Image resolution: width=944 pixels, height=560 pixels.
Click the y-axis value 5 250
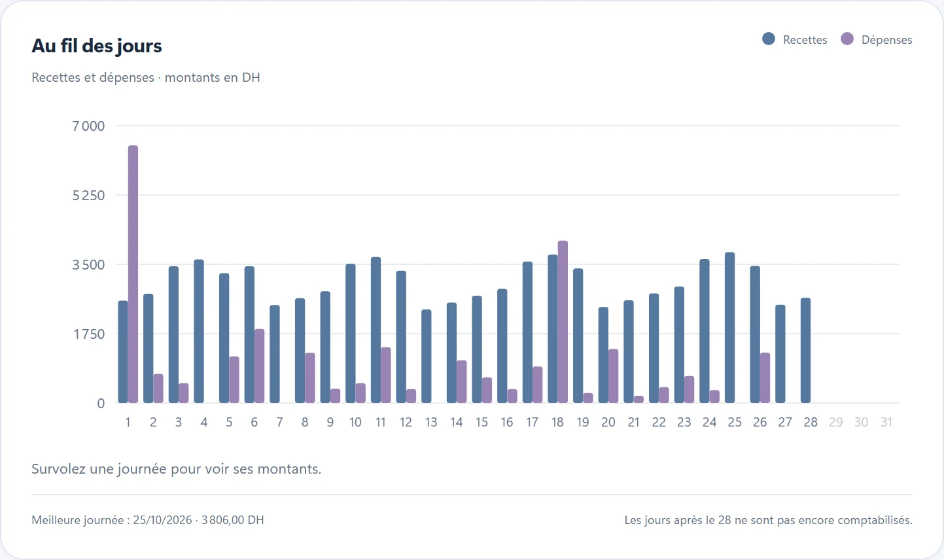tap(88, 195)
